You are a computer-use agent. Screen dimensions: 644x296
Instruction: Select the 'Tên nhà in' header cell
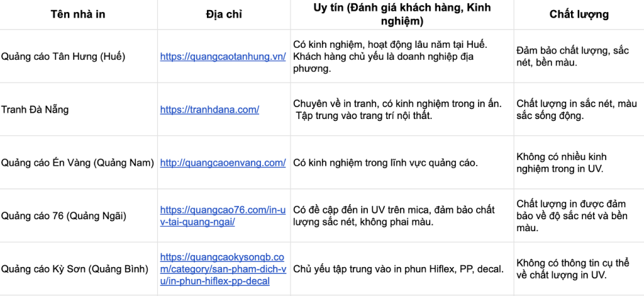click(79, 14)
